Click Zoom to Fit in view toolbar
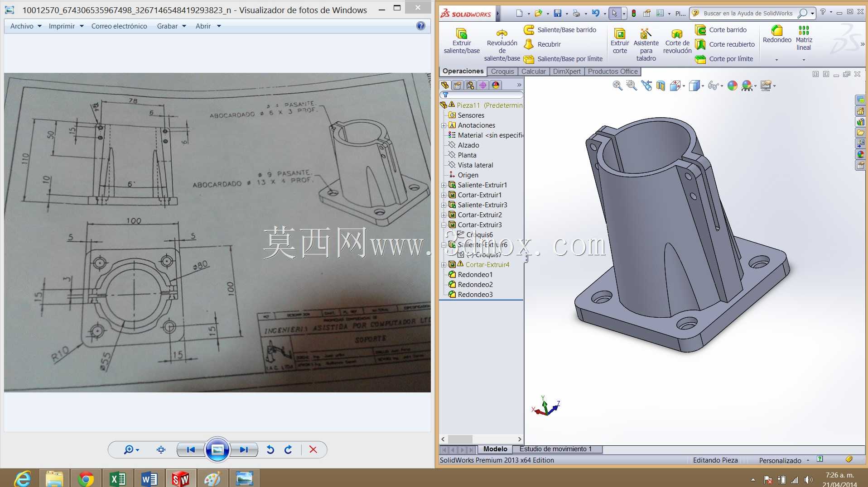The width and height of the screenshot is (868, 487). pyautogui.click(x=617, y=86)
